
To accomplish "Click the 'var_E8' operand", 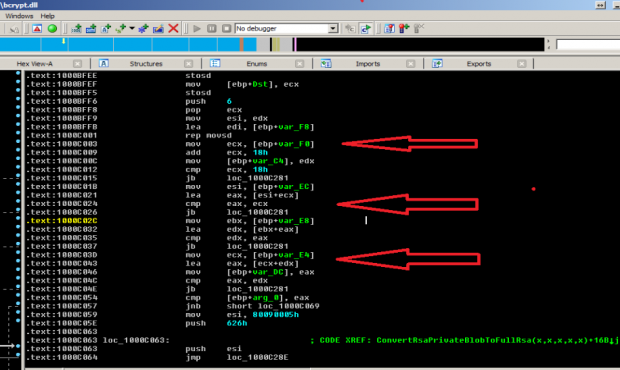I will 294,221.
